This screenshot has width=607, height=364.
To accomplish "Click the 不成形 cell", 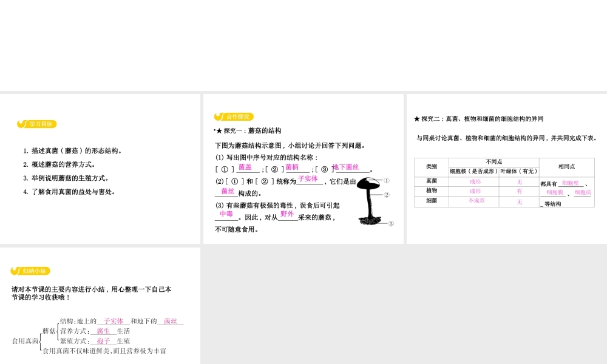I will point(476,200).
